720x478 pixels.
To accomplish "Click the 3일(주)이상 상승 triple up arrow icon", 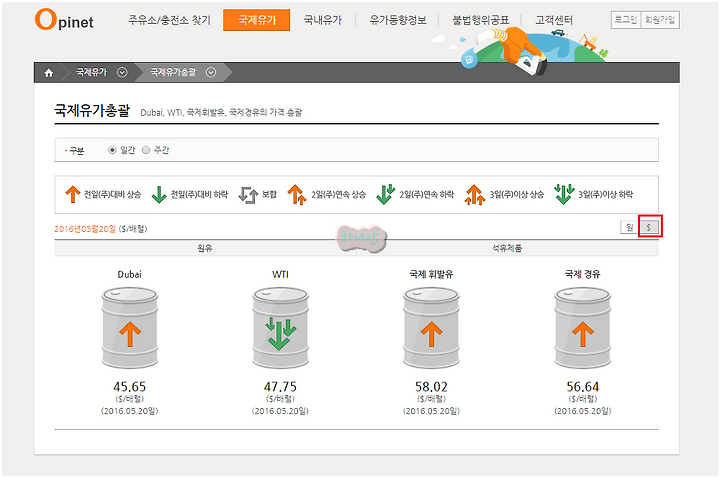I will (x=474, y=194).
